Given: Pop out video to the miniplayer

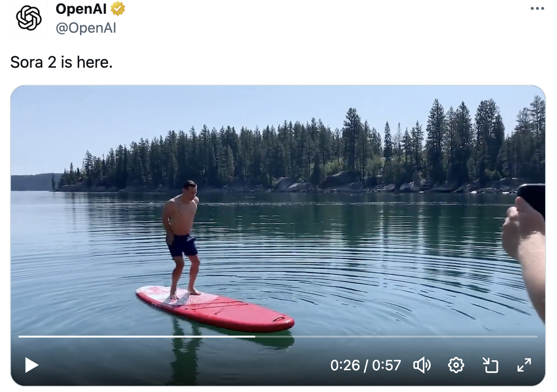Looking at the screenshot, I should [x=490, y=365].
